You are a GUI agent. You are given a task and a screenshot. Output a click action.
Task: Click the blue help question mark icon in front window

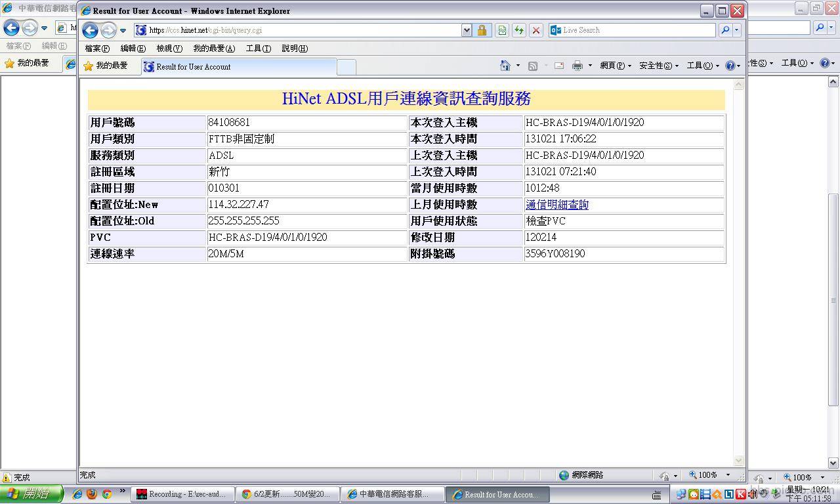tap(730, 66)
